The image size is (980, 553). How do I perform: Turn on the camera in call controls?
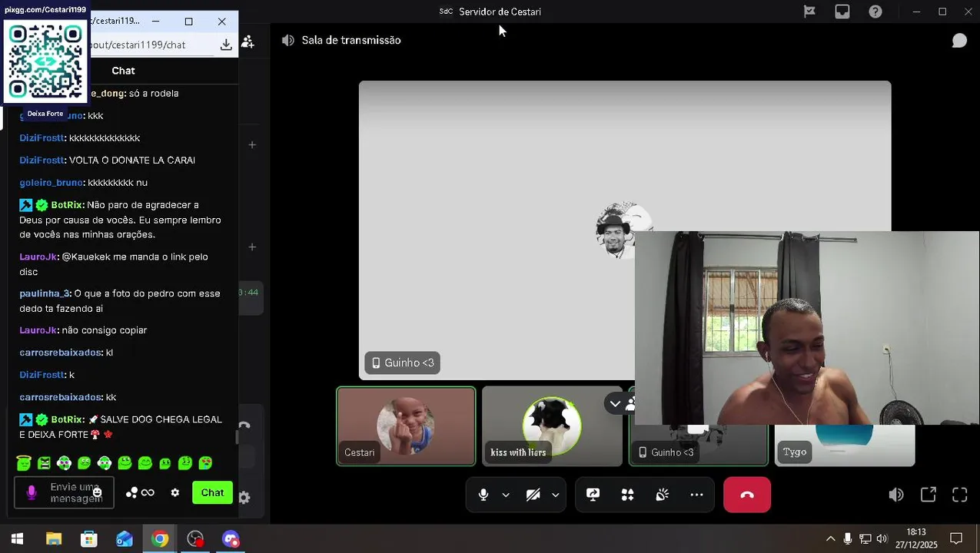click(533, 495)
